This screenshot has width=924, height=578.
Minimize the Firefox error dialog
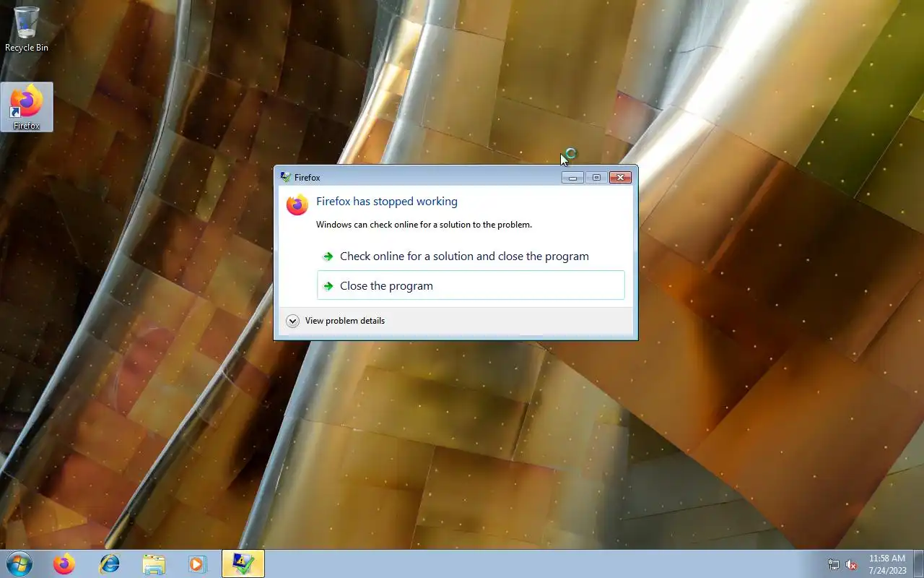tap(572, 177)
